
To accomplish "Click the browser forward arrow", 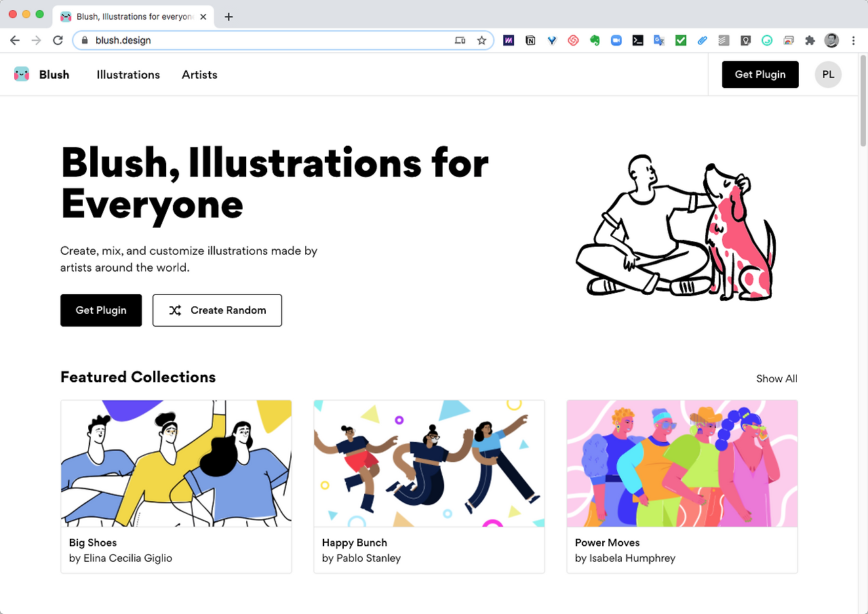I will [x=37, y=41].
